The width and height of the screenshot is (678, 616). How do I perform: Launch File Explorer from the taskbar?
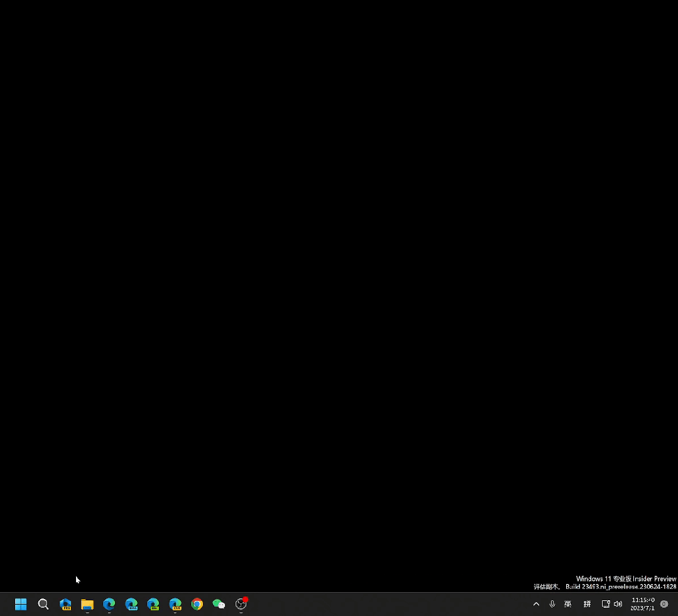pyautogui.click(x=87, y=604)
